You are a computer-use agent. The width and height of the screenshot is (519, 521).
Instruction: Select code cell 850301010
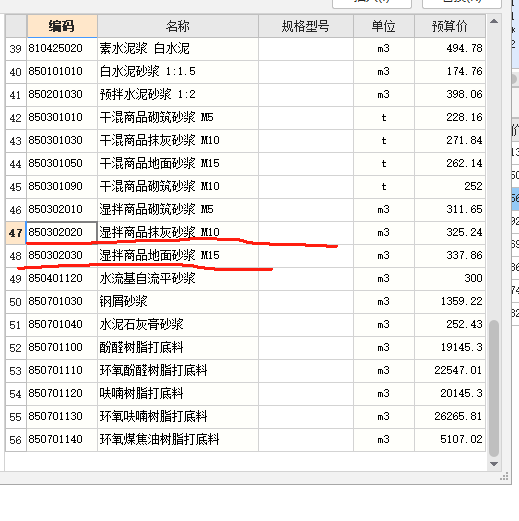[x=62, y=118]
